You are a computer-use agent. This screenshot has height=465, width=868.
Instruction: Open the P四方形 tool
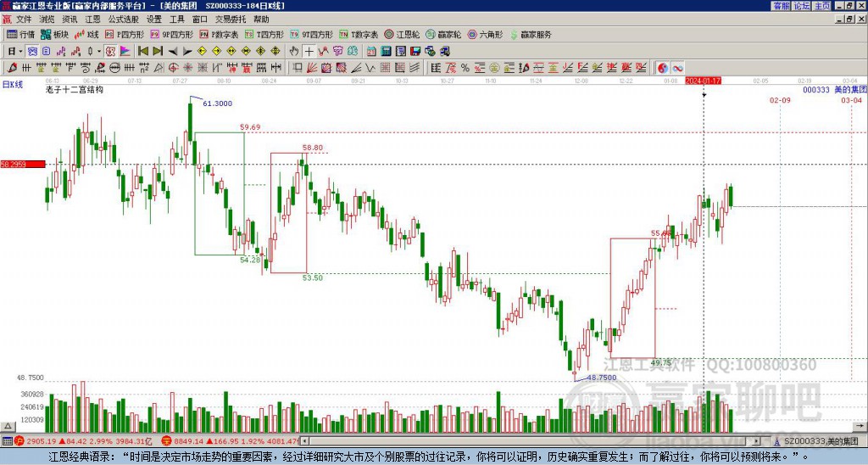(x=125, y=34)
